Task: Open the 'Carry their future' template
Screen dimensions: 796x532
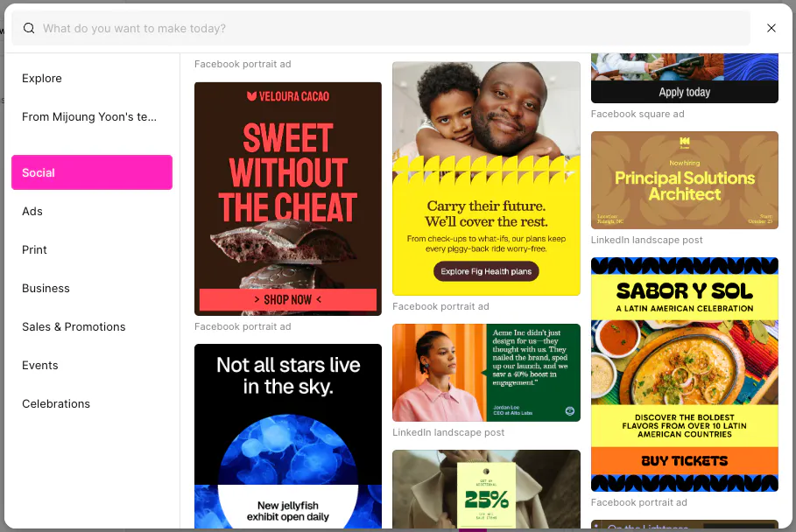Action: [486, 178]
